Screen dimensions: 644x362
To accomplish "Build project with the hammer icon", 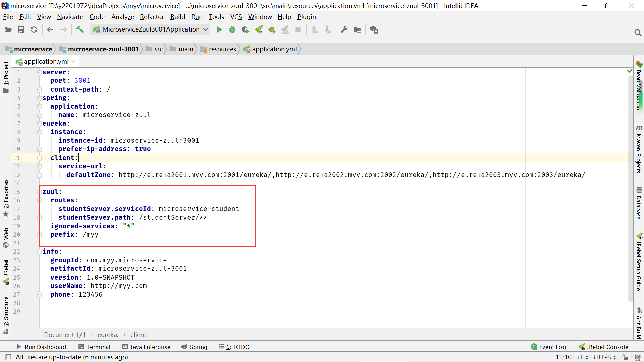I will pyautogui.click(x=80, y=29).
